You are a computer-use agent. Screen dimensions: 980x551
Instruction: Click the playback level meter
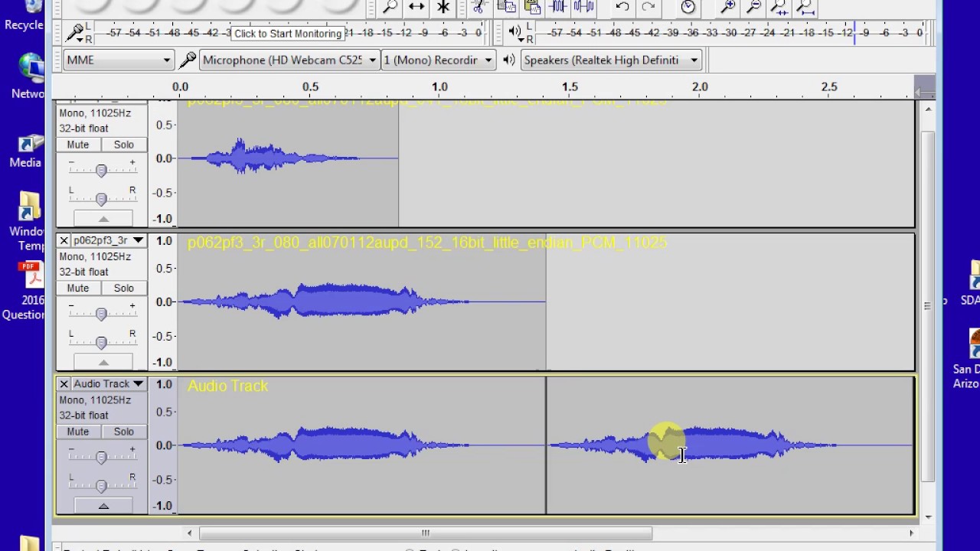(730, 33)
